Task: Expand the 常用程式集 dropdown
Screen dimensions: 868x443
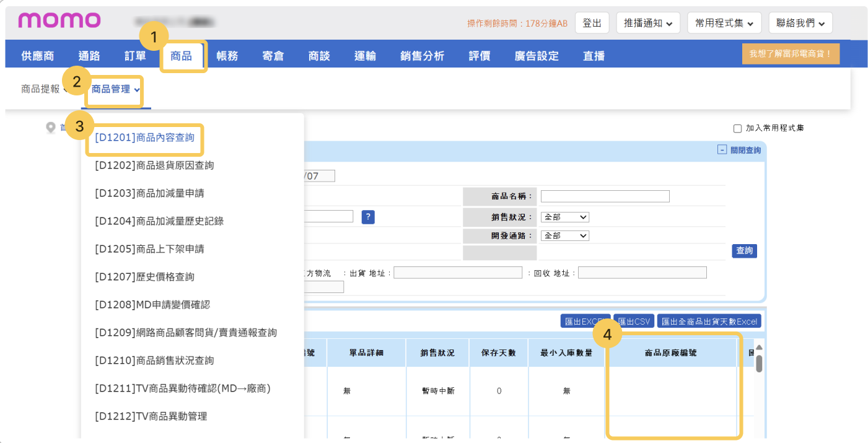Action: pos(723,23)
